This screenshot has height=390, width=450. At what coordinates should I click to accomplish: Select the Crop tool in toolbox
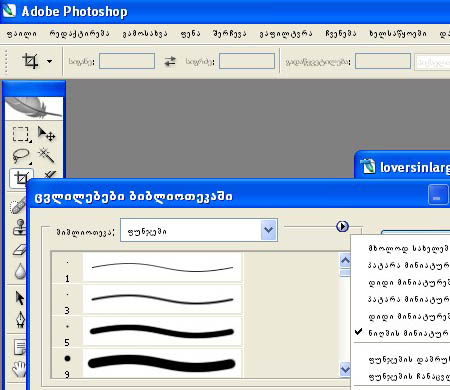tap(21, 178)
